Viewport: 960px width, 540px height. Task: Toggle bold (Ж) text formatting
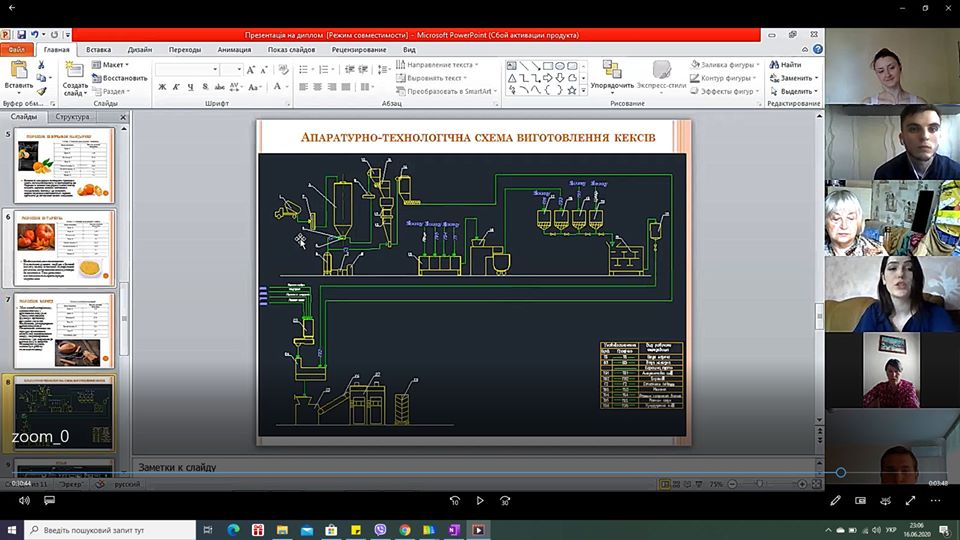[162, 87]
